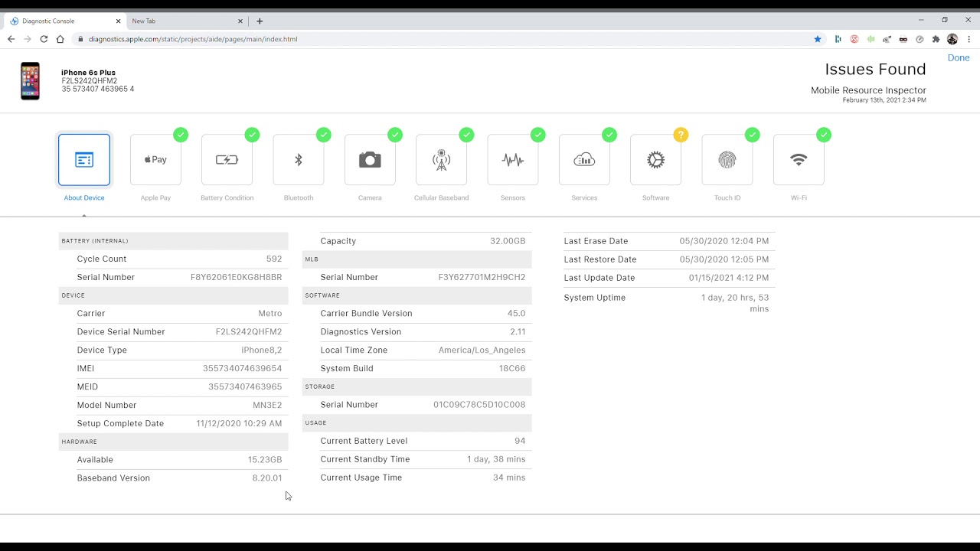This screenshot has height=551, width=980.
Task: Bookmark this page with the star icon
Action: (818, 39)
